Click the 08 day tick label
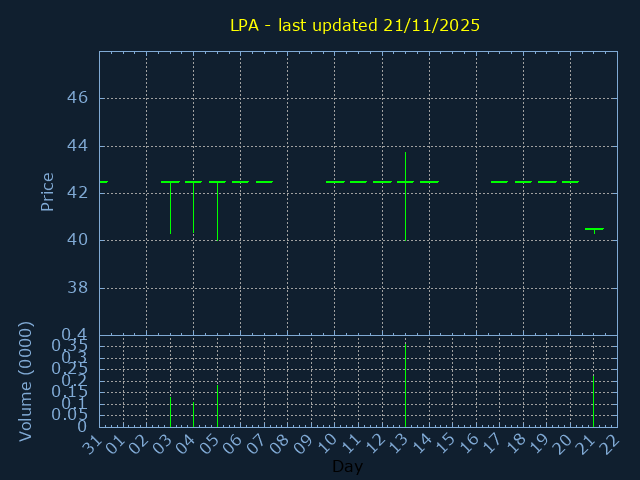640x480 pixels. pos(281,444)
